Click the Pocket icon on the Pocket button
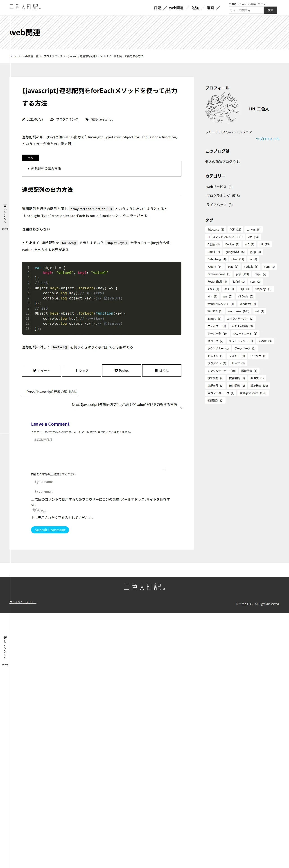Viewport: 289px width, 868px height. pos(116,370)
